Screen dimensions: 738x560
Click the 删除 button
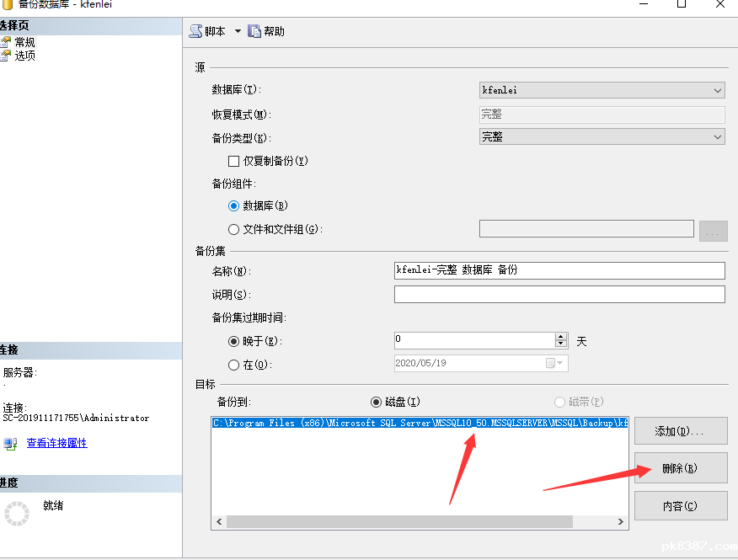pyautogui.click(x=680, y=468)
